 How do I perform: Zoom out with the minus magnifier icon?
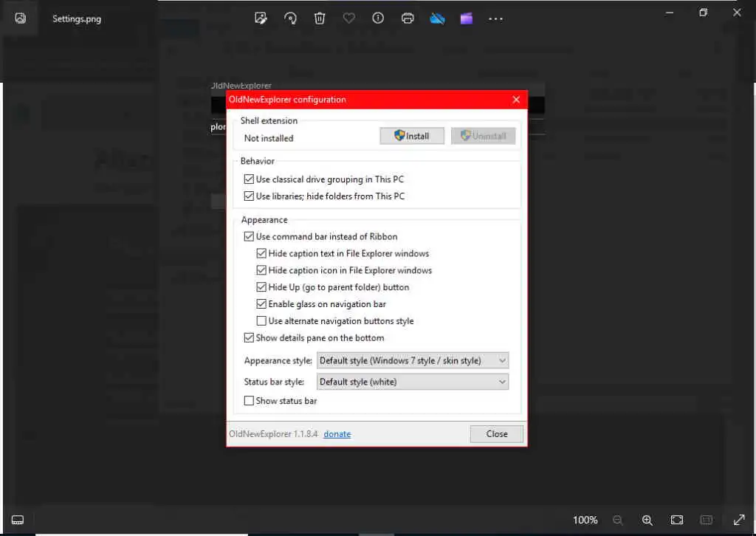pyautogui.click(x=618, y=520)
